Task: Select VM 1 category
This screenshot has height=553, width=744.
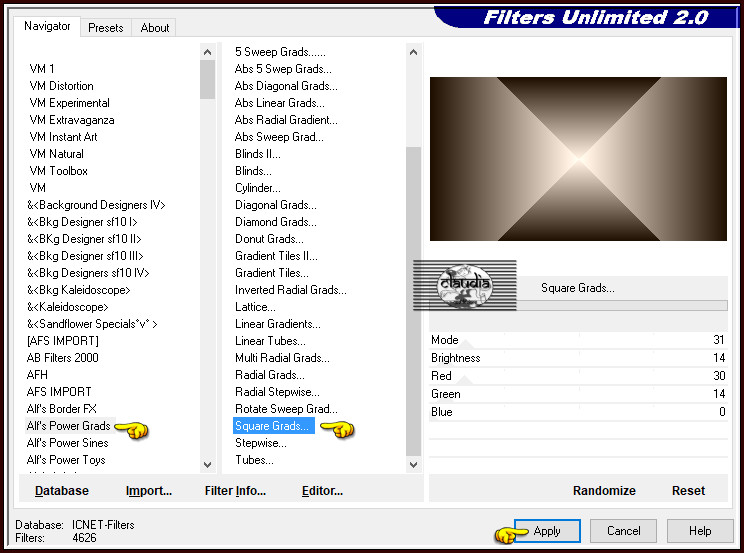Action: [x=42, y=69]
